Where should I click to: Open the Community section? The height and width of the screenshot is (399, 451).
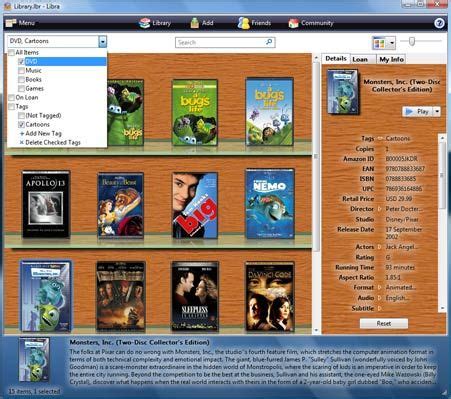tap(311, 23)
